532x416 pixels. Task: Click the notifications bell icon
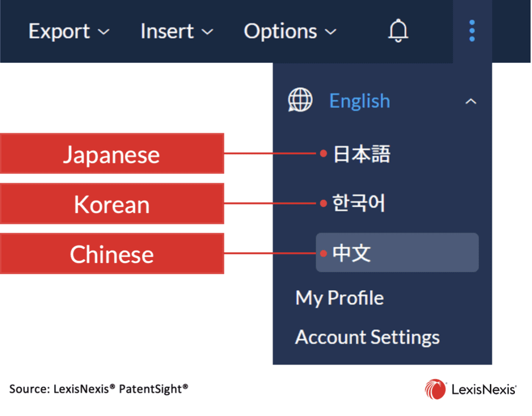pyautogui.click(x=398, y=31)
